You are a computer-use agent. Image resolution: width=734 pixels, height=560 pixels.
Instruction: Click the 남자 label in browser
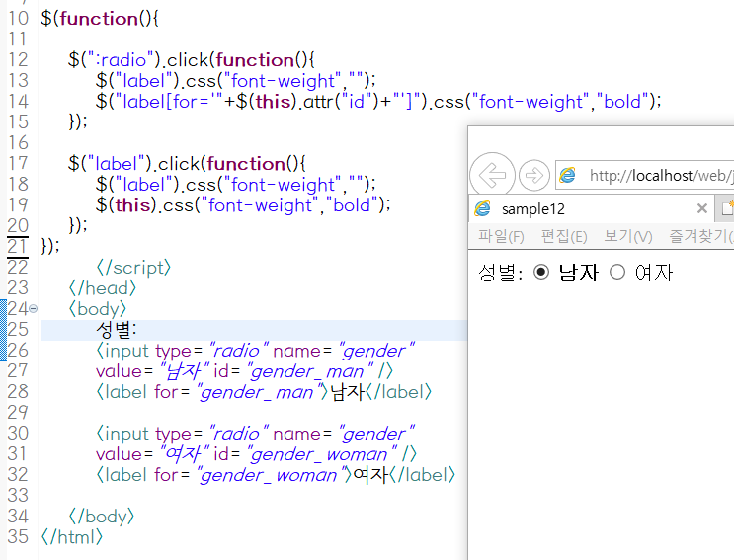(579, 273)
